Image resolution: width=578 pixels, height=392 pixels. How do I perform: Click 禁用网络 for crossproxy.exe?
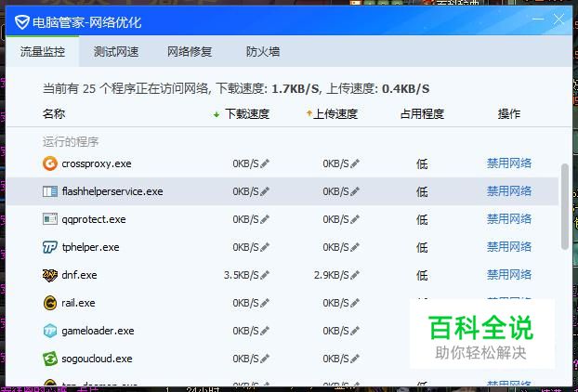(x=509, y=163)
